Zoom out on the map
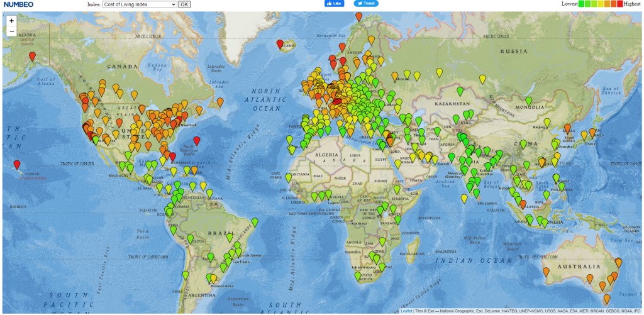 11,31
